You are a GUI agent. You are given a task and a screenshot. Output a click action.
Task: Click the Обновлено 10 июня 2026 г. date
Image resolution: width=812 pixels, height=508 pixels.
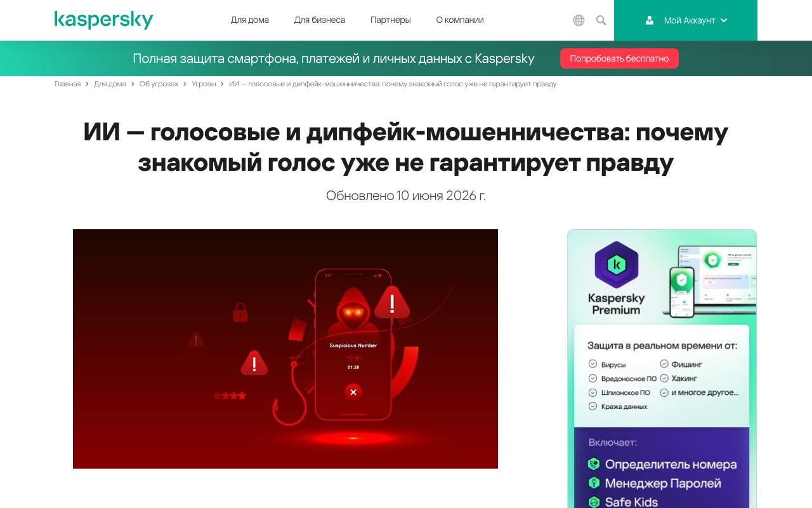(406, 196)
